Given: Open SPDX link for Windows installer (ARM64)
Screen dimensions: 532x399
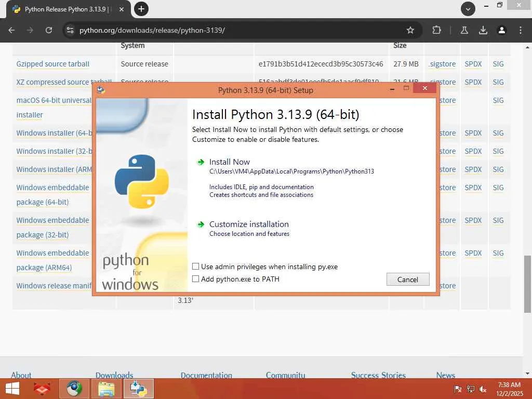Looking at the screenshot, I should point(473,169).
